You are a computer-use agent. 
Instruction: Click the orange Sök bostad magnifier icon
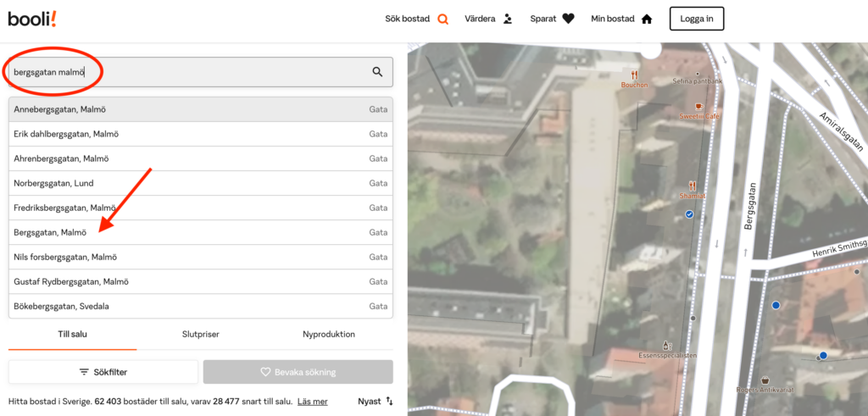pyautogui.click(x=442, y=19)
